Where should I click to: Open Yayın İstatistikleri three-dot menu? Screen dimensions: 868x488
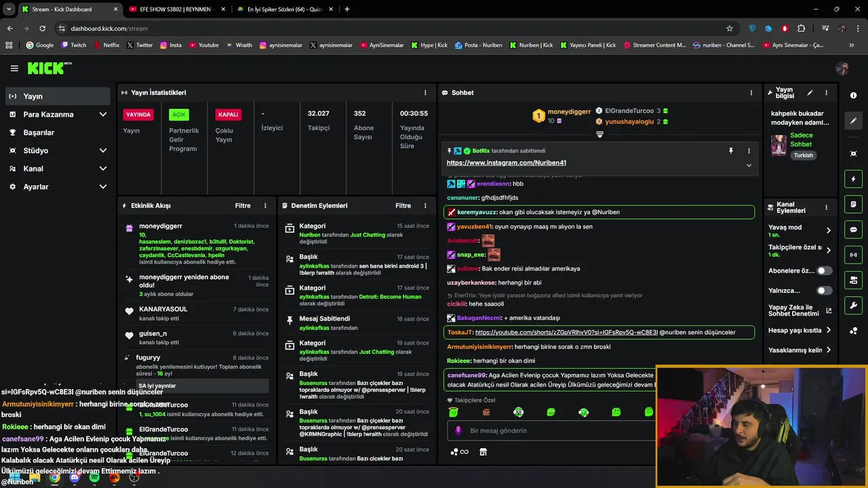425,93
